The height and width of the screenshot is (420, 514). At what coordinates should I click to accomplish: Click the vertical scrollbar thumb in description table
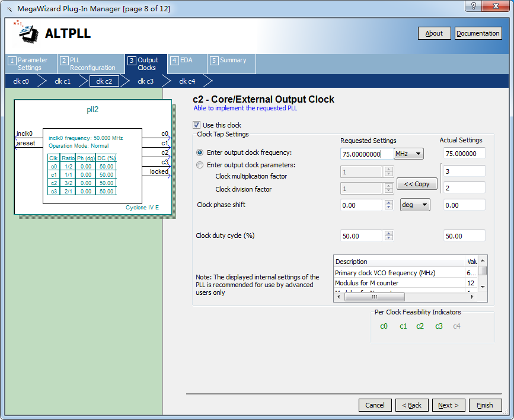[x=483, y=271]
